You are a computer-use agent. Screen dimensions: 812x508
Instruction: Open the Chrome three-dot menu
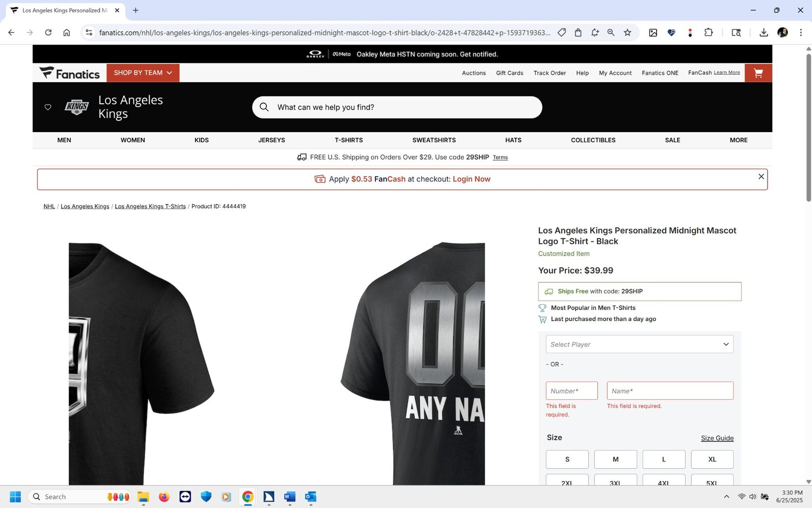click(x=801, y=33)
